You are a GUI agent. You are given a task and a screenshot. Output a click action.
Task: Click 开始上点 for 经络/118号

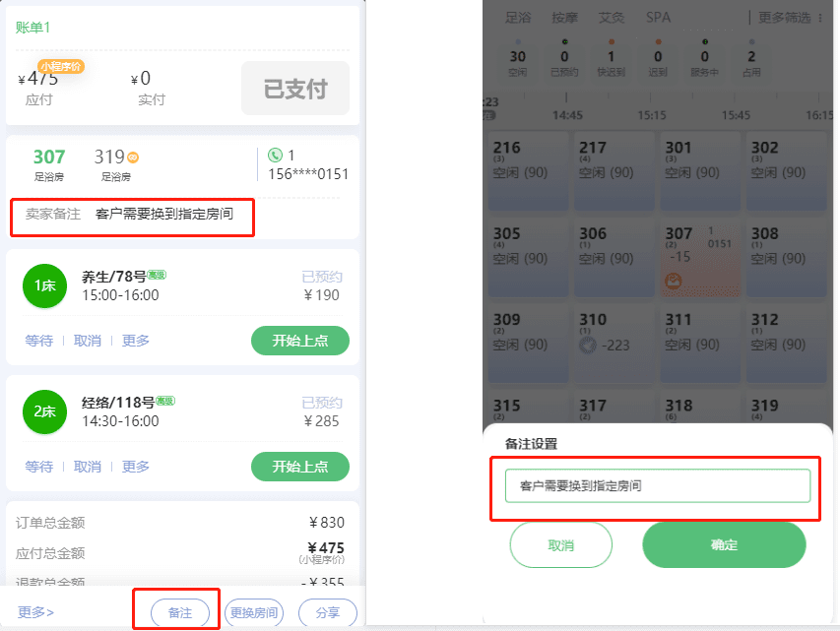click(x=300, y=467)
